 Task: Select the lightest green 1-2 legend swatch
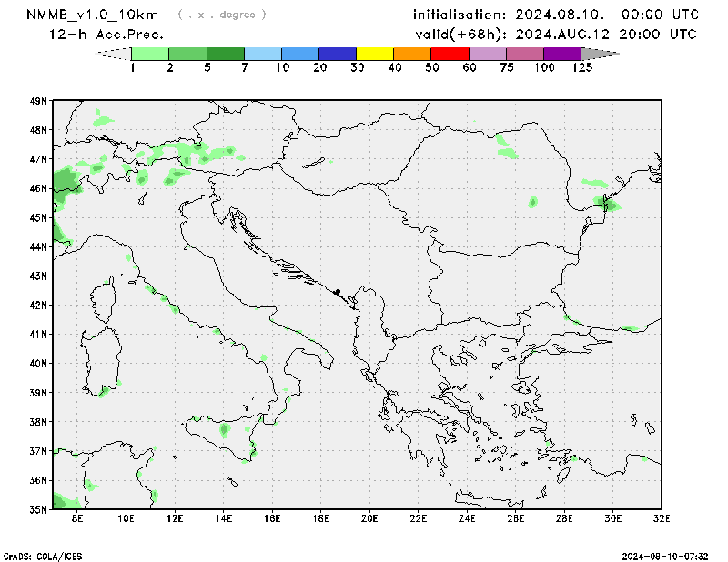(x=150, y=54)
